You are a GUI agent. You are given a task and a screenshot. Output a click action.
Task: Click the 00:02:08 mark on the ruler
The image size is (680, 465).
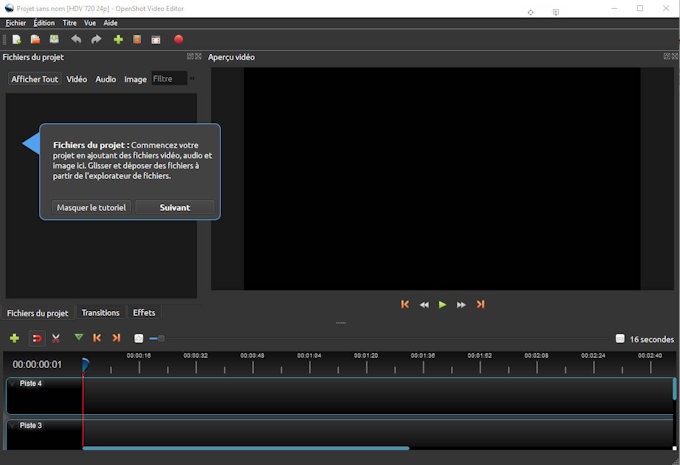(536, 356)
